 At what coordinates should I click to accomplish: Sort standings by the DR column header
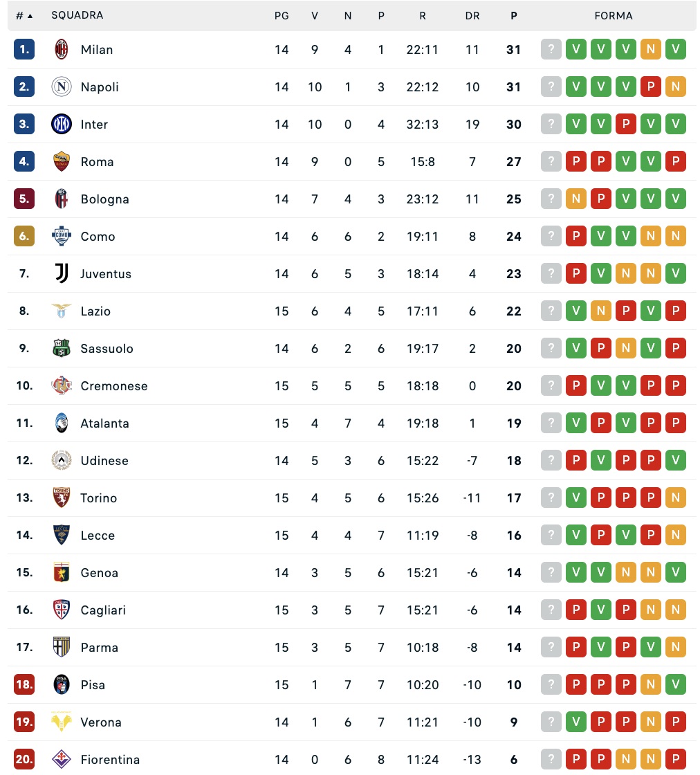(x=472, y=16)
